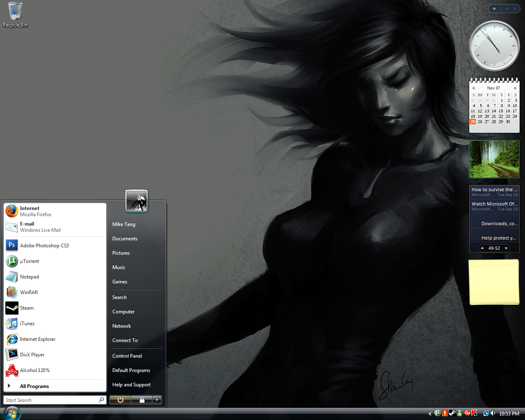This screenshot has width=525, height=420.
Task: Open Notepad from pinned programs
Action: coord(55,277)
